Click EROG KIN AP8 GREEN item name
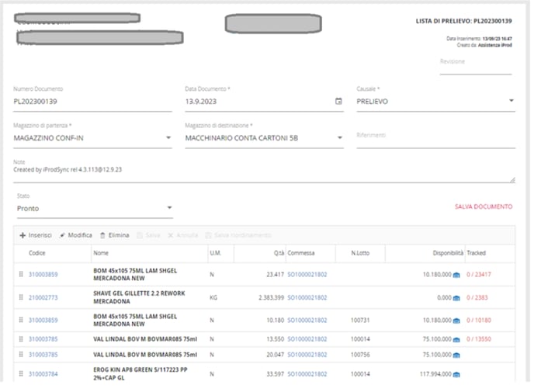The height and width of the screenshot is (392, 534). [140, 373]
